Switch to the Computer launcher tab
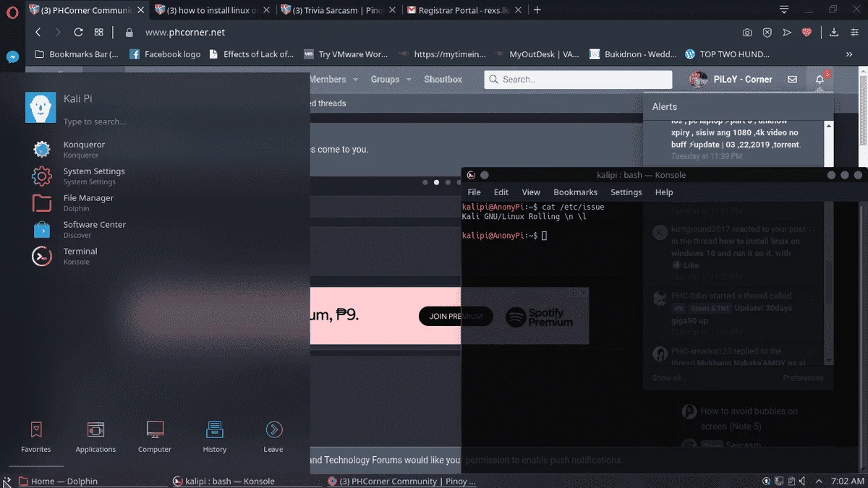Viewport: 868px width, 488px height. coord(155,437)
